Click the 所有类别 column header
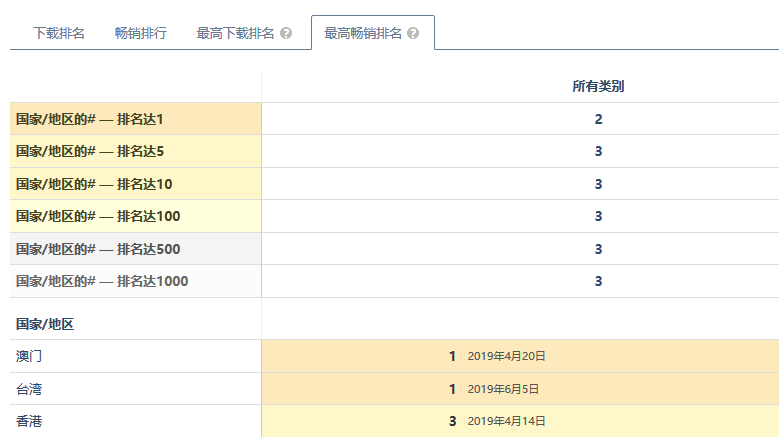779x443 pixels. click(598, 87)
